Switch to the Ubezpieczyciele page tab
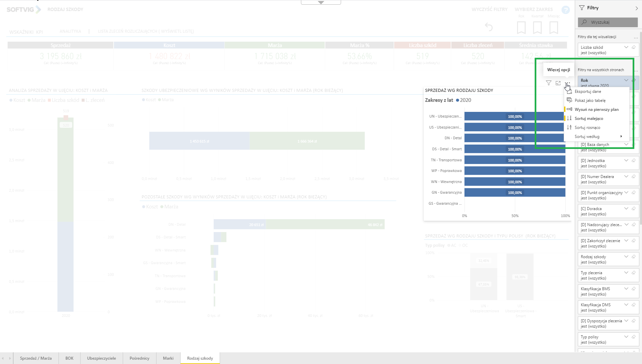 [x=101, y=358]
